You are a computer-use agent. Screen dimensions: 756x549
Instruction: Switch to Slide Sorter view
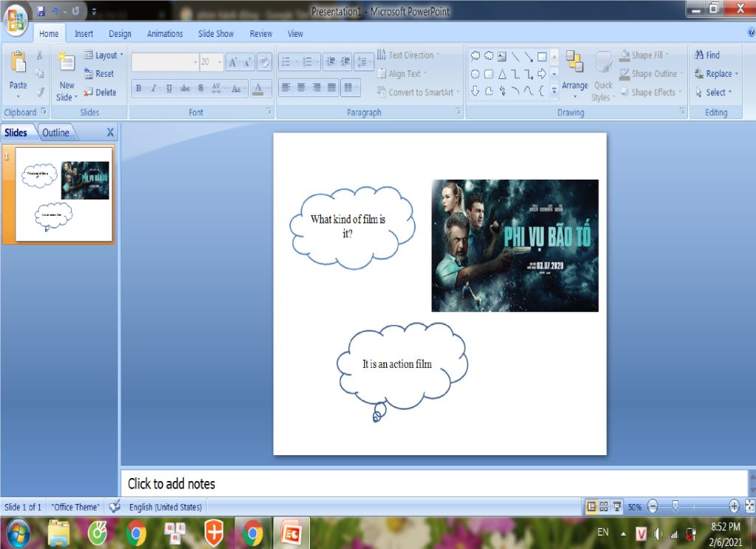604,507
